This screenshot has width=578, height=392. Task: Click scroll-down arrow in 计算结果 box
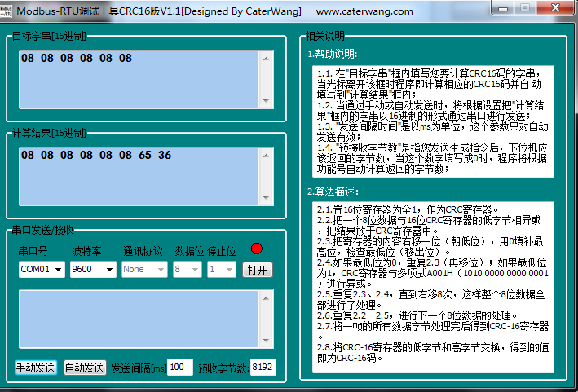(x=267, y=198)
